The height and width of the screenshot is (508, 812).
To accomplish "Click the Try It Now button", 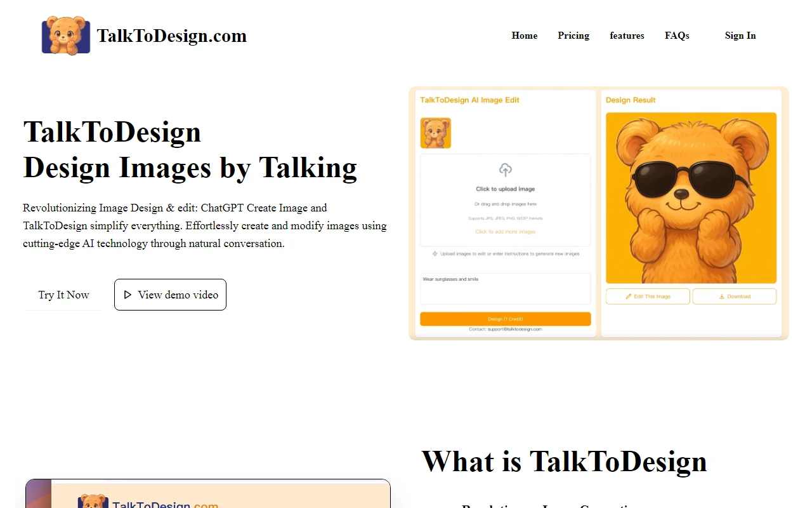I will [x=63, y=295].
